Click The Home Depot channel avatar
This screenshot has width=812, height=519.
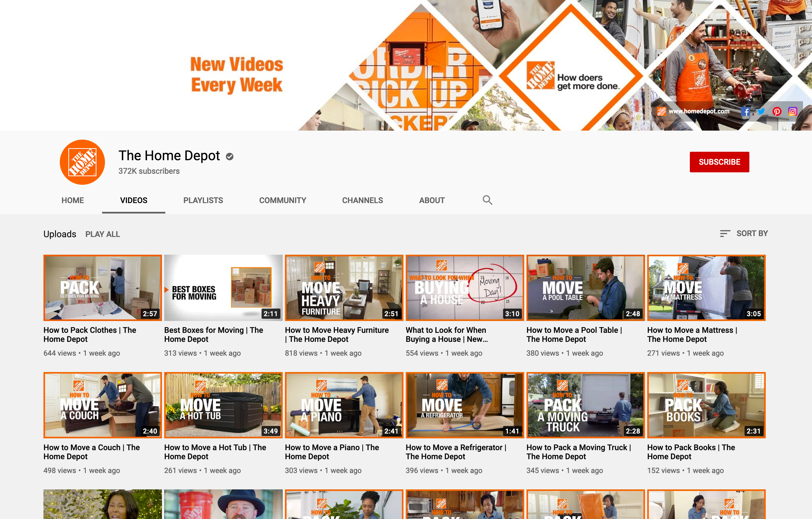[x=82, y=162]
